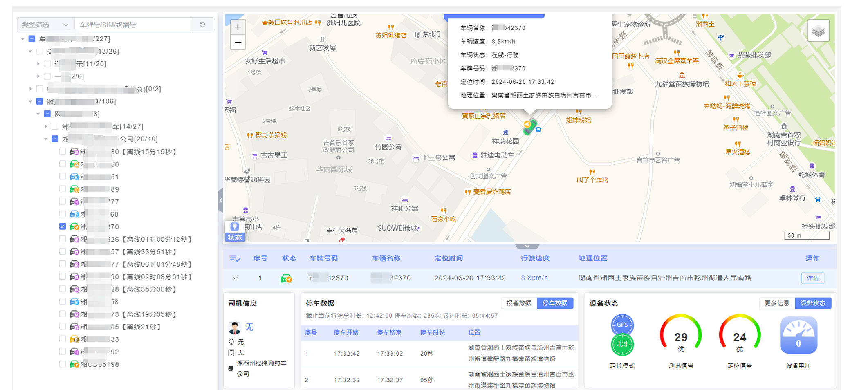Click the 状态 button on the map

[x=235, y=238]
